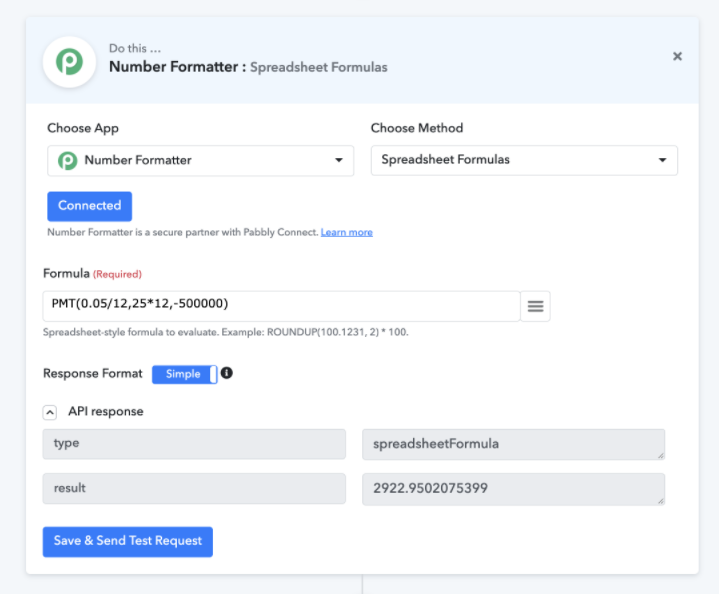Click the Connected button
The height and width of the screenshot is (594, 719).
click(x=89, y=206)
